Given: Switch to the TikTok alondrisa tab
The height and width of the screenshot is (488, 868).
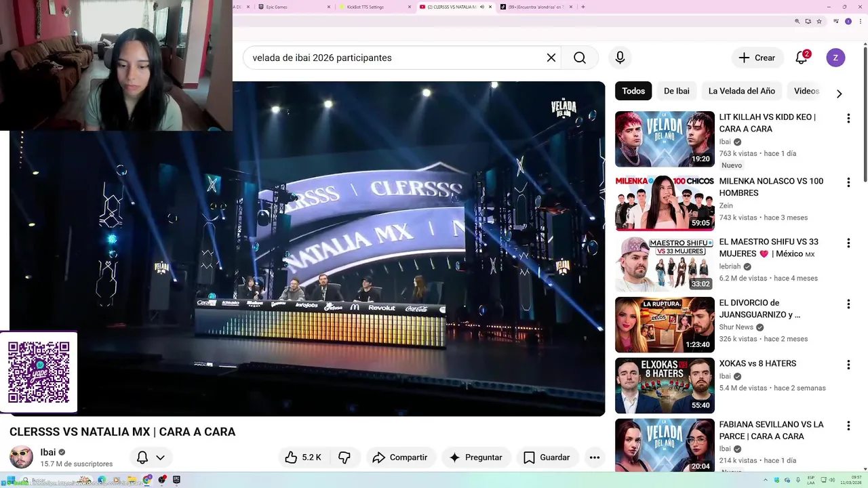Looking at the screenshot, I should pyautogui.click(x=536, y=7).
